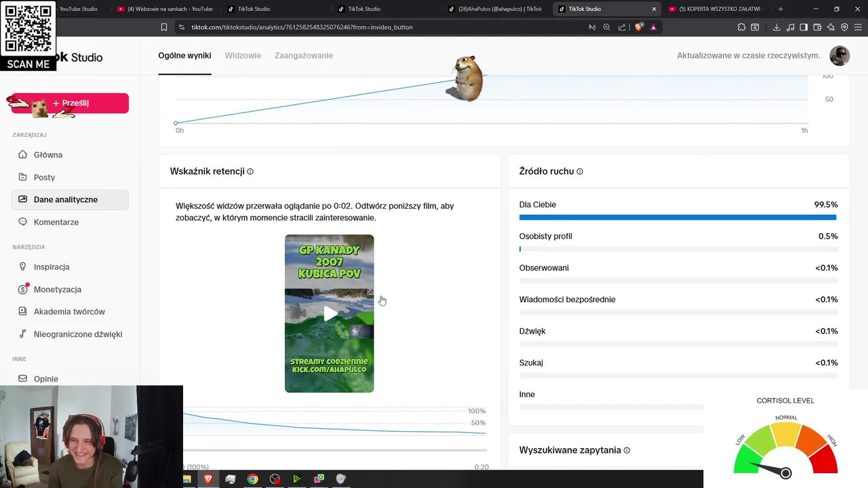
Task: Click the green play-arrow taskbar icon
Action: (x=296, y=479)
